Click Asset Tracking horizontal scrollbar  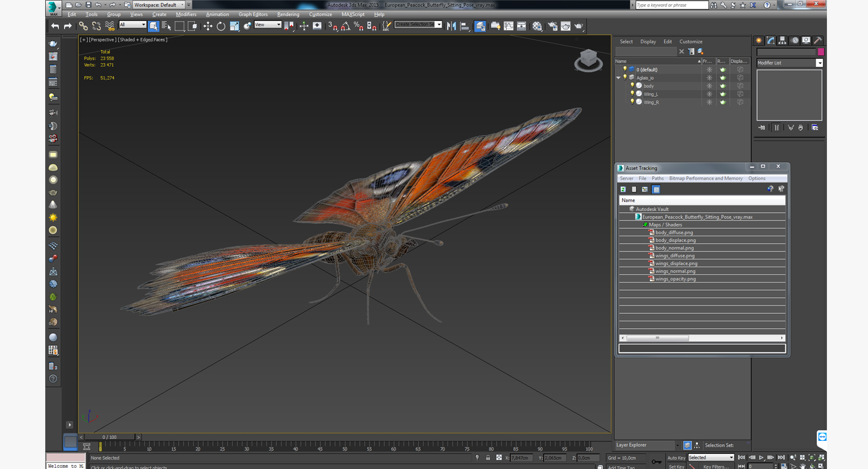(657, 338)
